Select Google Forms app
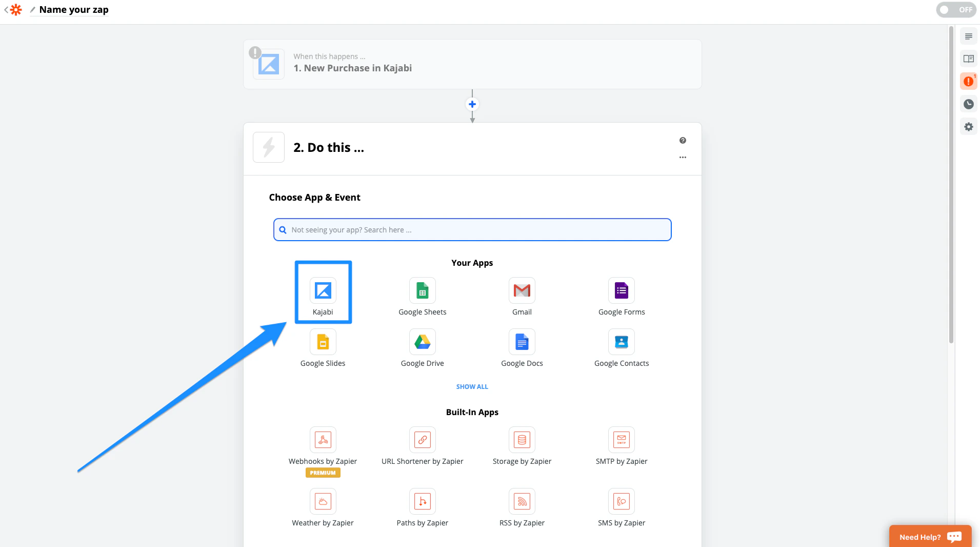The image size is (980, 547). 622,290
